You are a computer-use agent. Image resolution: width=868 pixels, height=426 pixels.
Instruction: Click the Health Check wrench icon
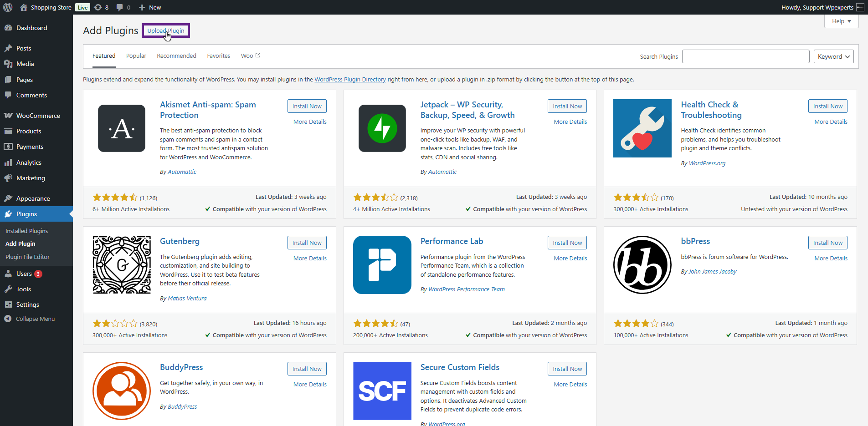pyautogui.click(x=642, y=128)
